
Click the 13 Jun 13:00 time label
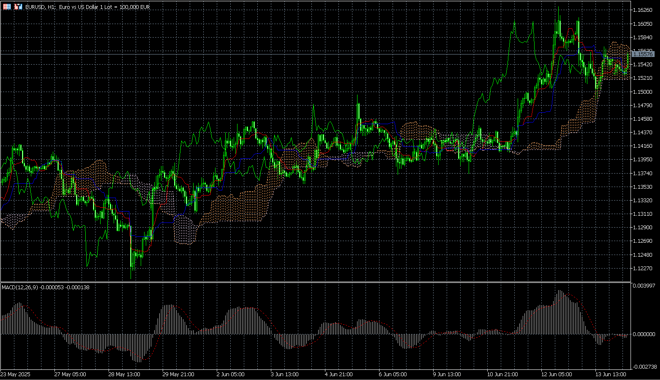pos(611,374)
